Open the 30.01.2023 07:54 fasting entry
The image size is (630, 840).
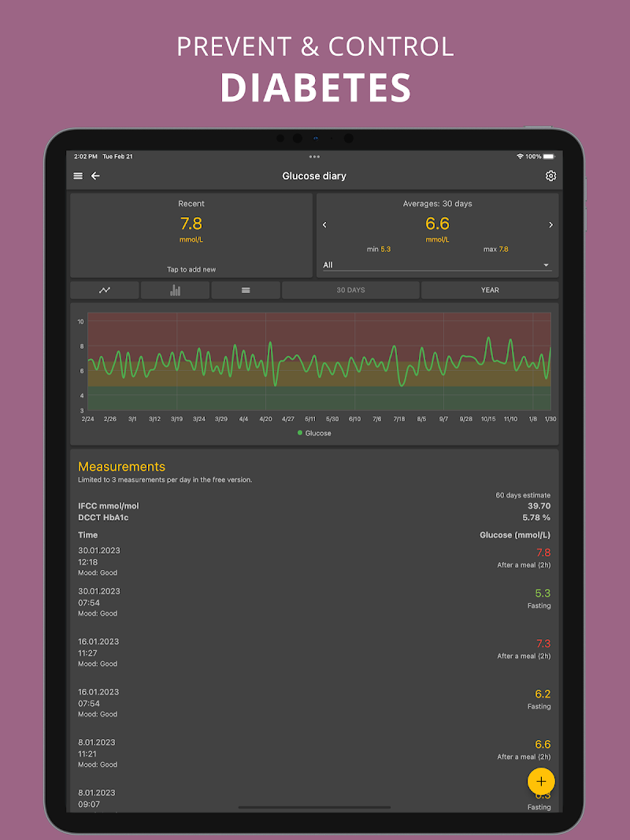[314, 602]
